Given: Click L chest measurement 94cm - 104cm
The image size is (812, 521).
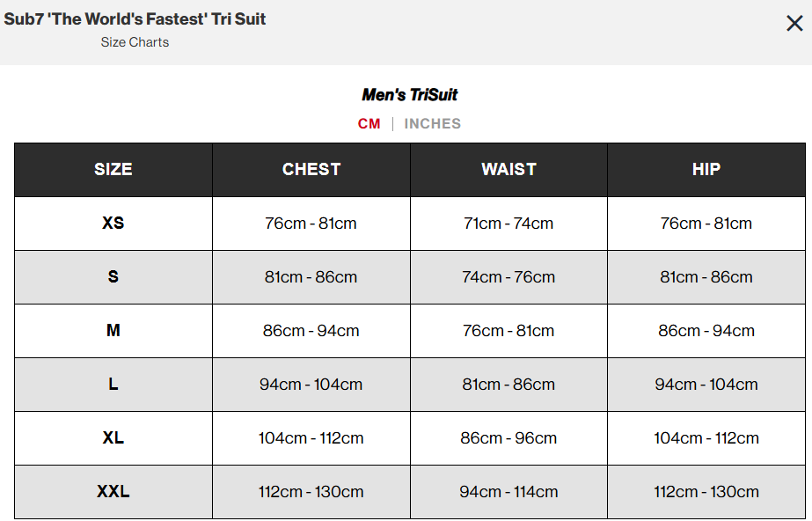Looking at the screenshot, I should click(311, 385).
